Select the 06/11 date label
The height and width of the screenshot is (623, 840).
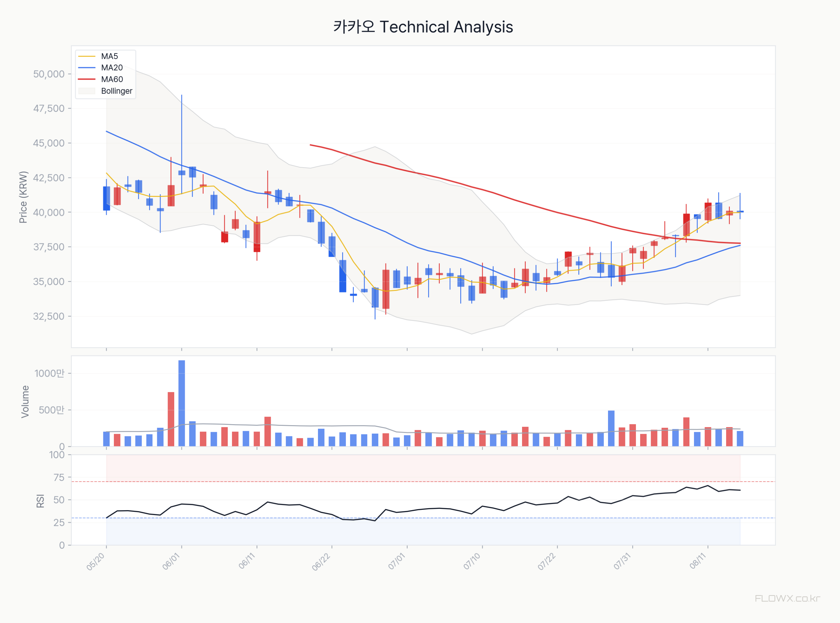[247, 561]
